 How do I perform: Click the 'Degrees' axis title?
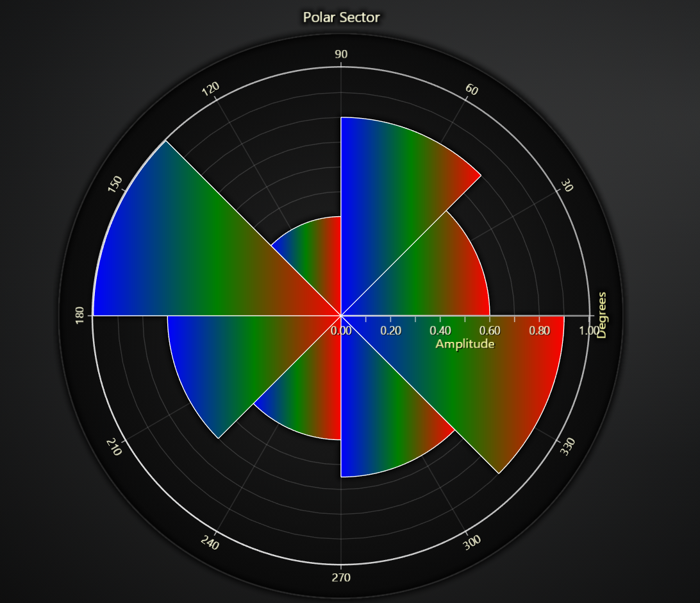(602, 315)
